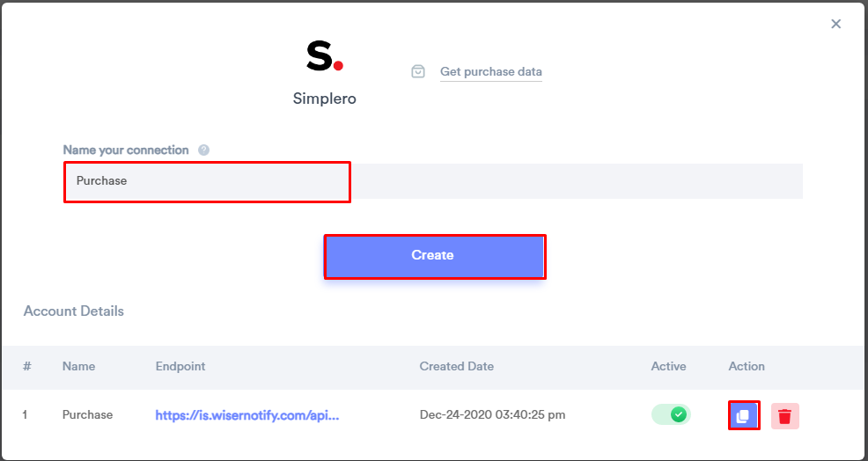
Task: Click the Account Details heading
Action: [x=74, y=311]
